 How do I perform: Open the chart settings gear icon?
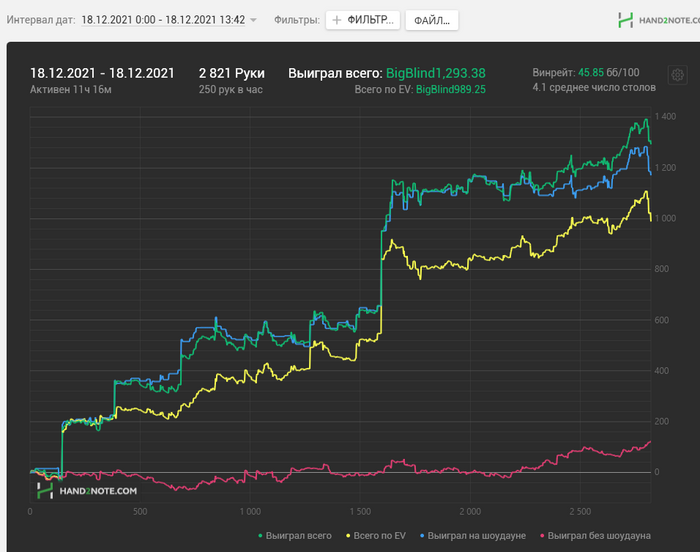(x=677, y=75)
